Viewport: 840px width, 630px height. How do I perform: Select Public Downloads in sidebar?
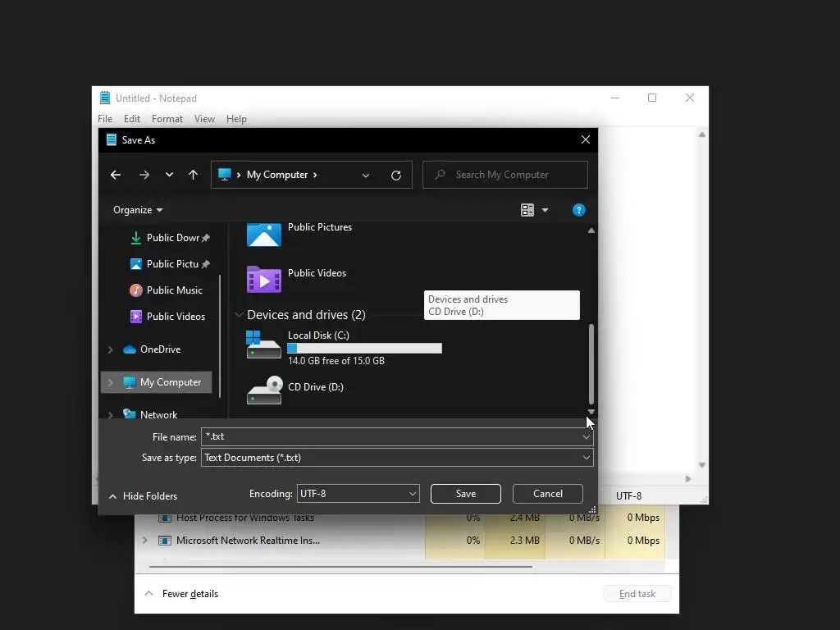pyautogui.click(x=171, y=237)
